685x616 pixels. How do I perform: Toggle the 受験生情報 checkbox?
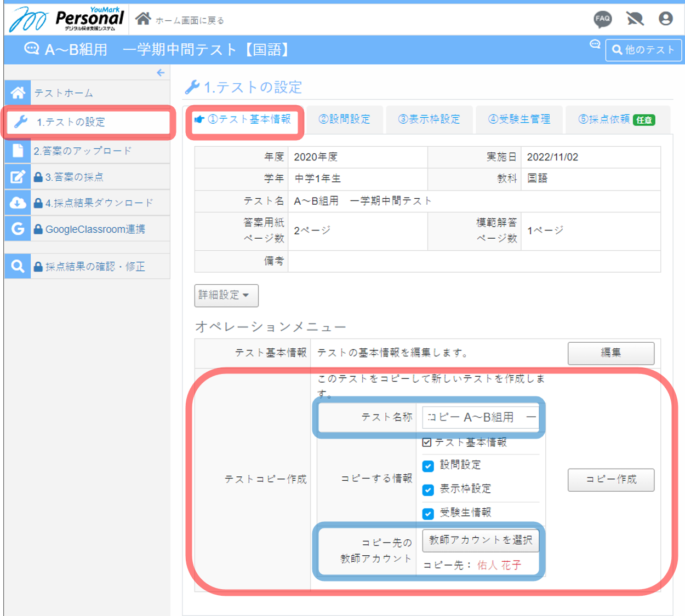(x=428, y=514)
